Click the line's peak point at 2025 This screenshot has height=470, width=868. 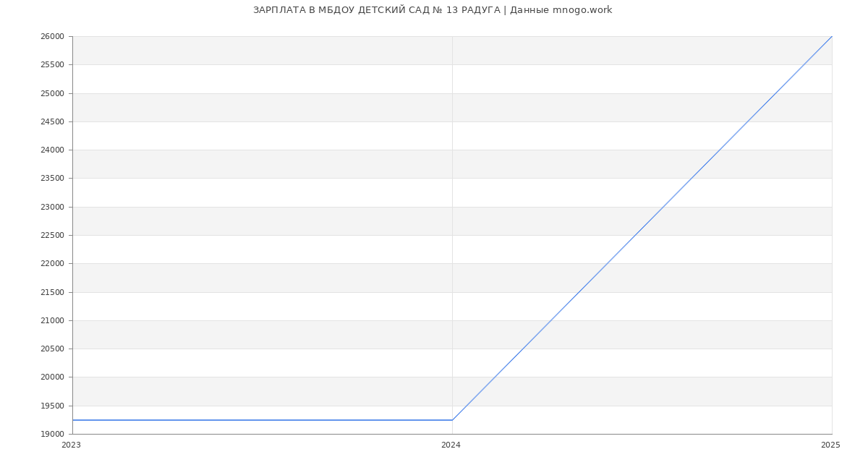coord(832,36)
